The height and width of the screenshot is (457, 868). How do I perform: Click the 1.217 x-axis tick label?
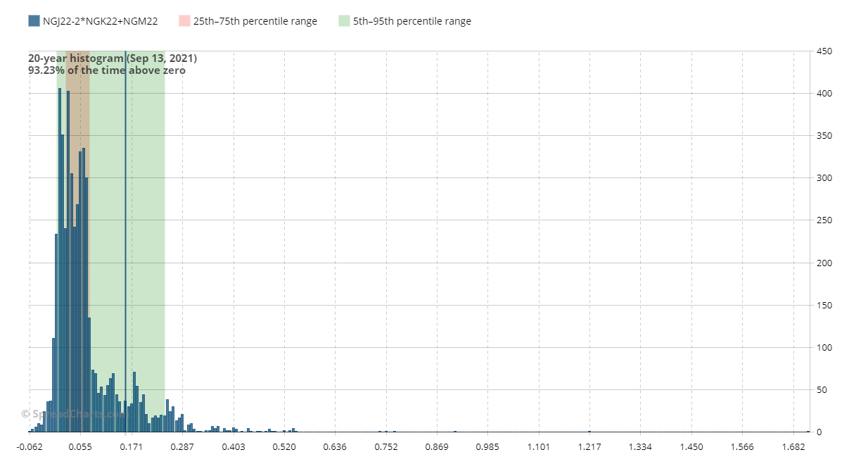coord(589,446)
